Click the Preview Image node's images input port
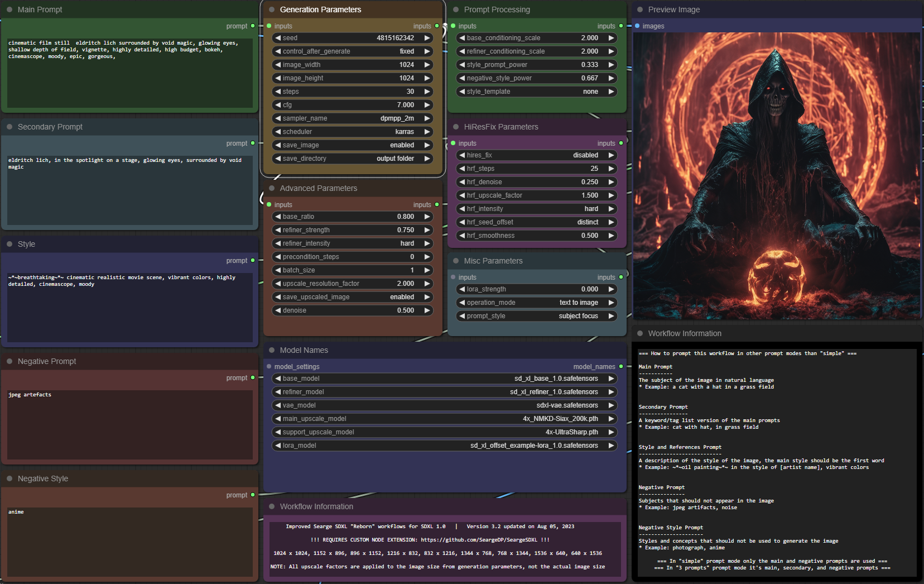Screen dimensions: 924x584 pyautogui.click(x=637, y=26)
